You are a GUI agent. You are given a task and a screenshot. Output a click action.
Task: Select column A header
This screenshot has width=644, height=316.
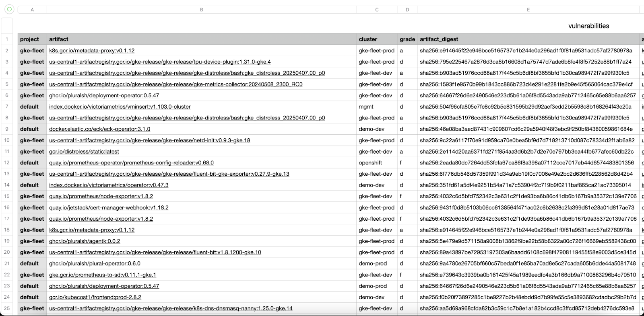(x=32, y=10)
